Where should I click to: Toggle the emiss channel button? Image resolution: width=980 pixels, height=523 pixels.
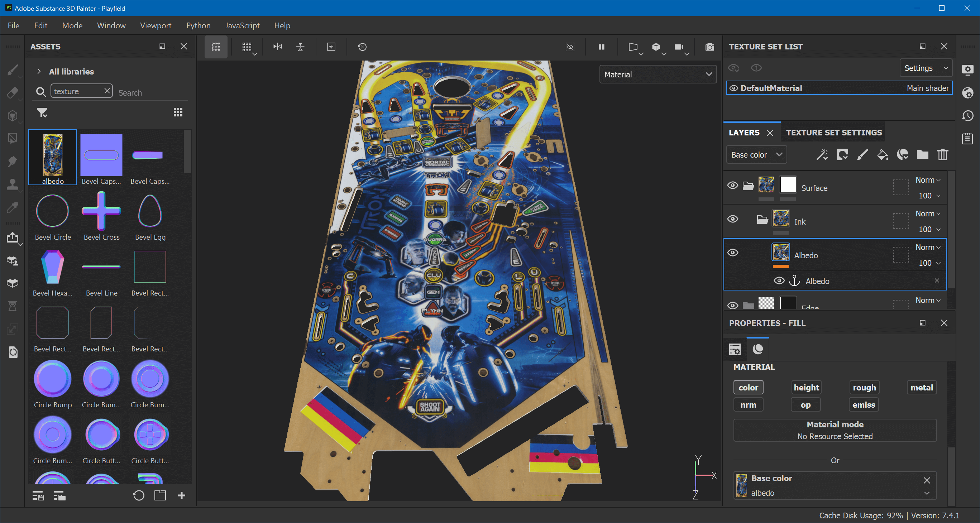(x=864, y=405)
